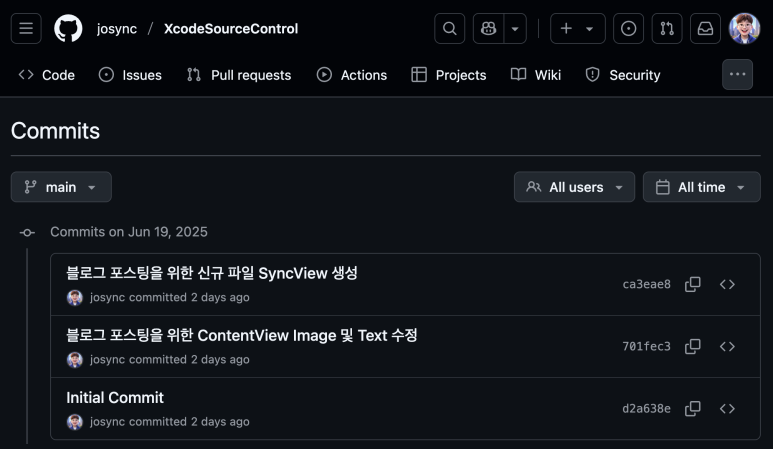Open the create new plus menu
The height and width of the screenshot is (449, 773).
pos(577,29)
